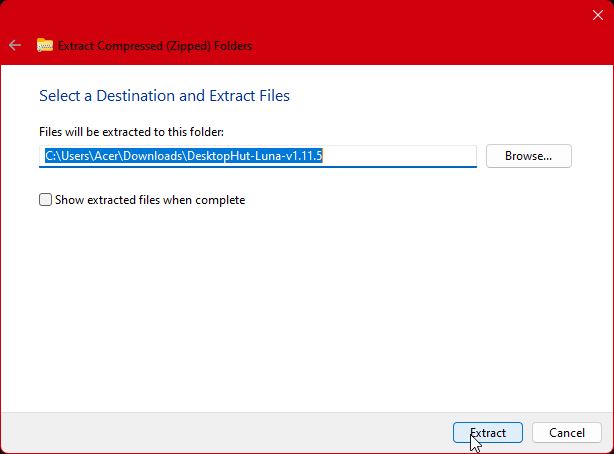Click the zipped folder icon in title bar

click(45, 46)
